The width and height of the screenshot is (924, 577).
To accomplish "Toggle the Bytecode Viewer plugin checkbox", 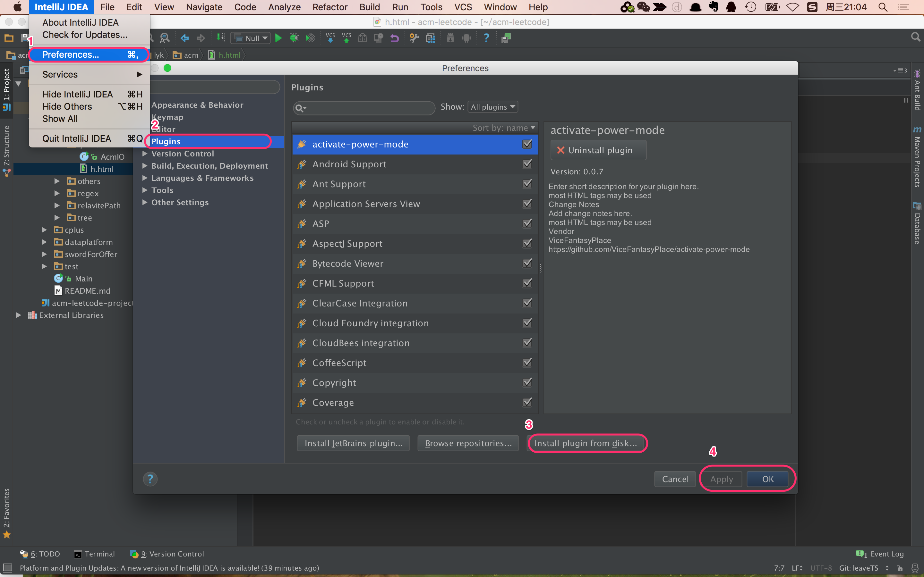I will (527, 263).
